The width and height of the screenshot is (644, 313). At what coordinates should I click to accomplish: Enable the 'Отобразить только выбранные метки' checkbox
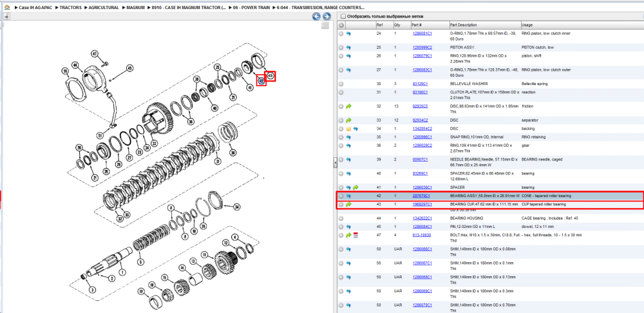click(343, 17)
